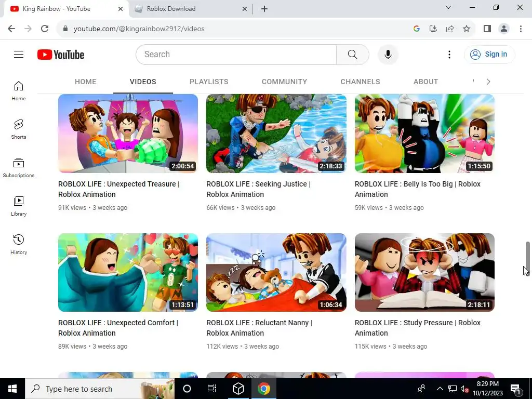Click the YouTube logo

pos(61,55)
